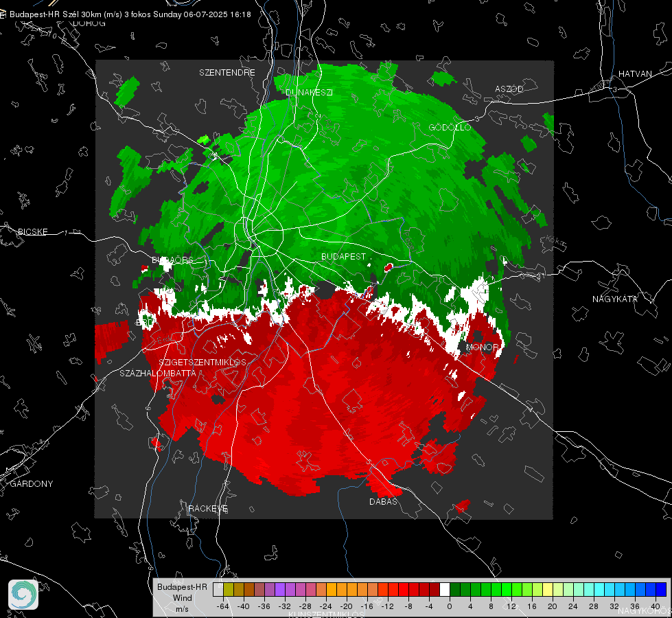
Task: Click the radar title text with date 06-07-2025
Action: click(130, 14)
